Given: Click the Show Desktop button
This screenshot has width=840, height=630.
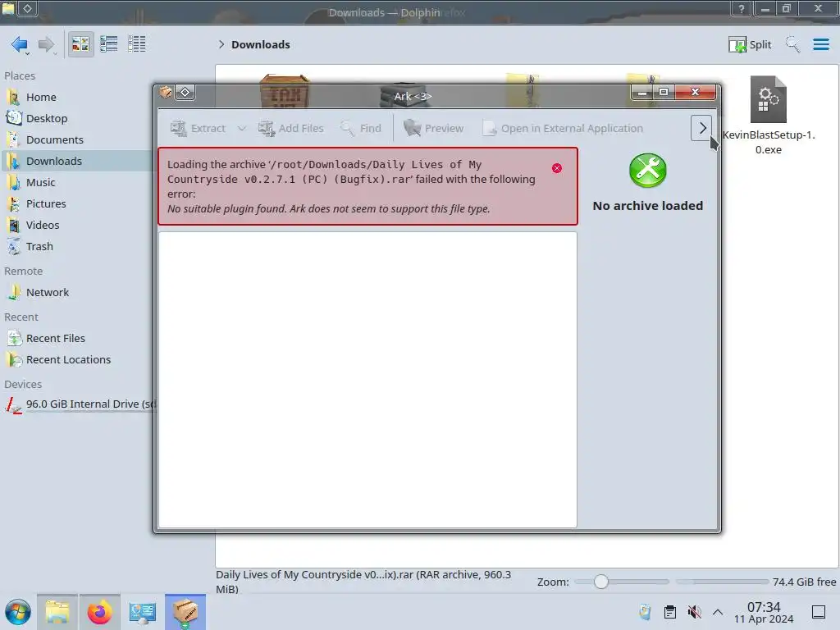Looking at the screenshot, I should [x=819, y=612].
